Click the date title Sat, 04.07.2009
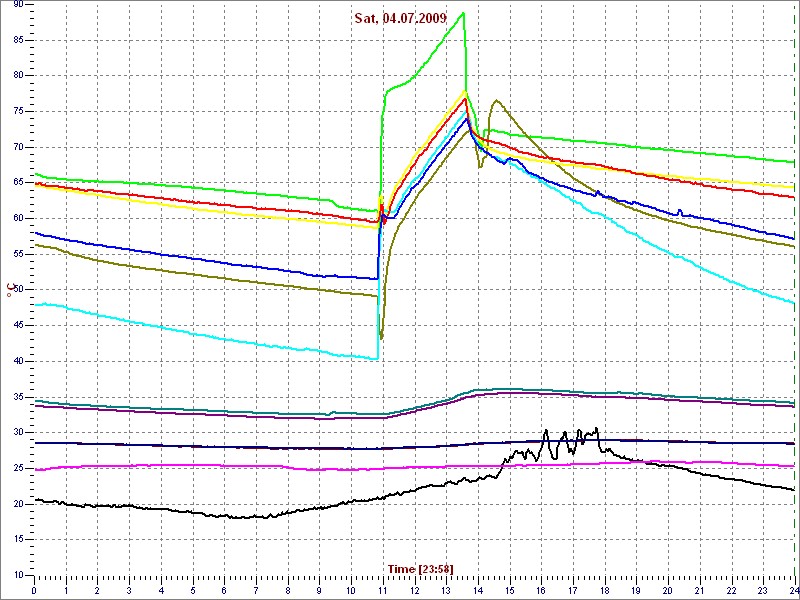 pyautogui.click(x=401, y=19)
